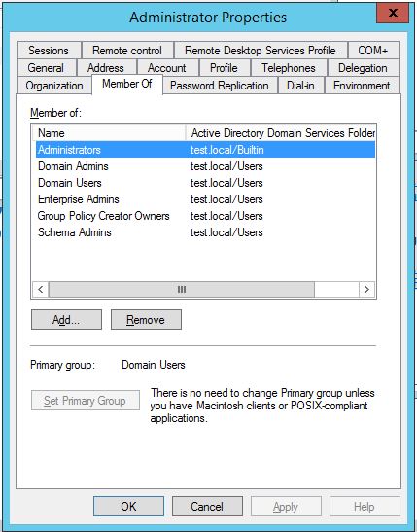Select Group Policy Creator Owners row
Viewport: 417px width, 532px height.
pos(205,216)
